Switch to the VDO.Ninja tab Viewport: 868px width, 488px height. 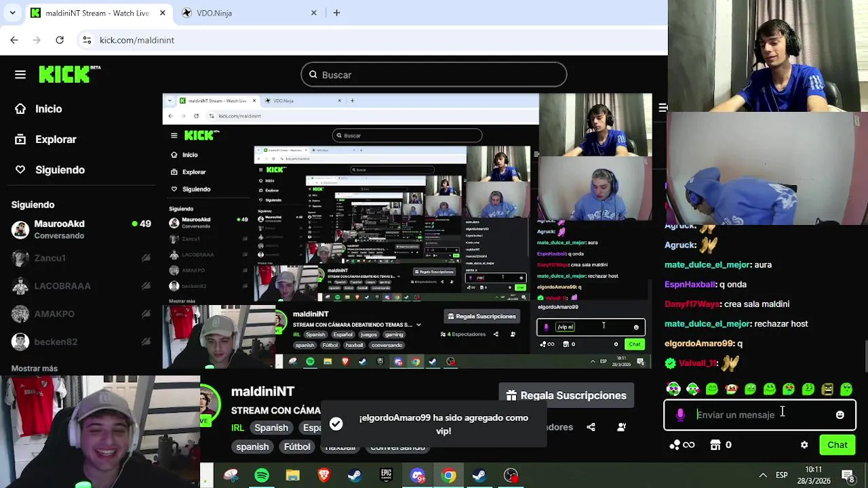pos(249,13)
